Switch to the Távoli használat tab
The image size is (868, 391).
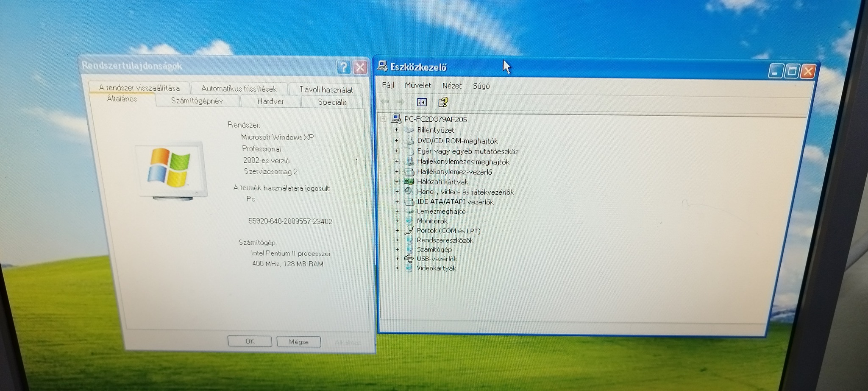coord(326,89)
